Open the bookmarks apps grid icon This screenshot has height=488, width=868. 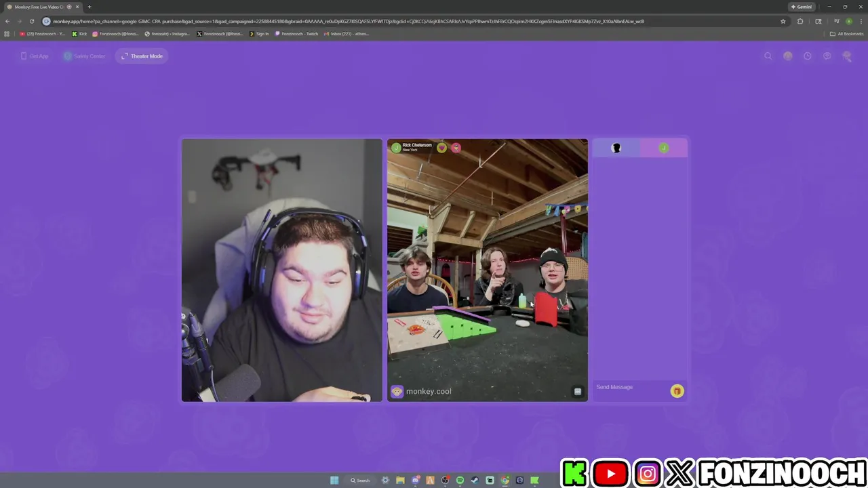coord(7,34)
